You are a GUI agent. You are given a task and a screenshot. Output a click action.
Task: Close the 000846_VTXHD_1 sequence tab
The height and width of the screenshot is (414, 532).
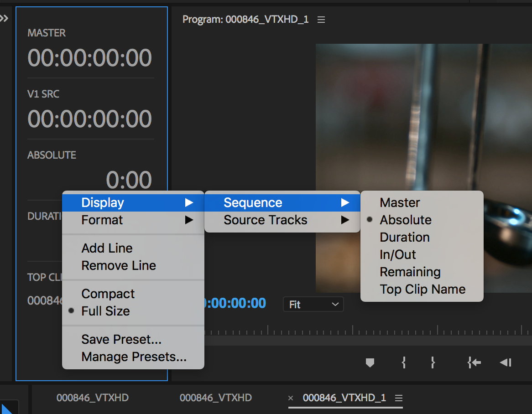click(x=291, y=398)
